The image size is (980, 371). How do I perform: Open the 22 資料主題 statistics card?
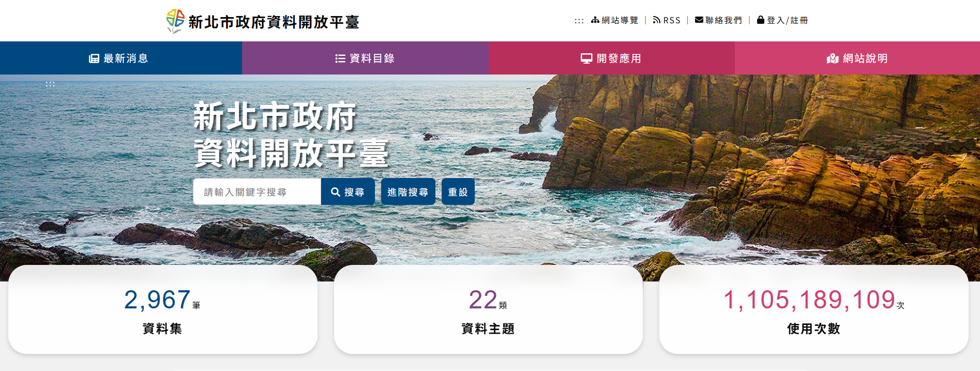click(488, 310)
